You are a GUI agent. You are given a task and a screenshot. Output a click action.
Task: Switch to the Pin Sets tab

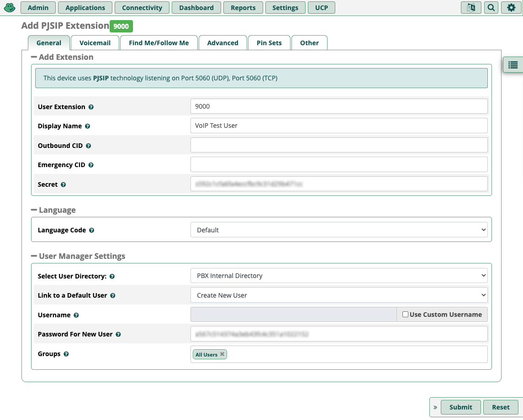(x=269, y=42)
